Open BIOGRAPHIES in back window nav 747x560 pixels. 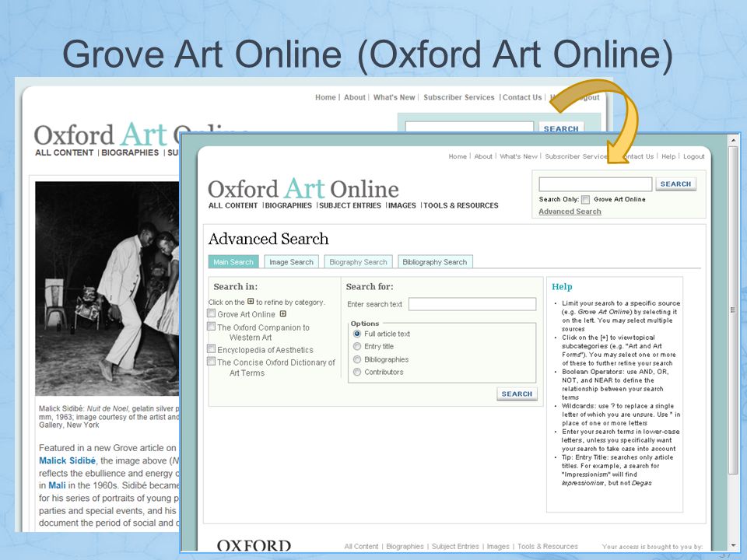[130, 152]
